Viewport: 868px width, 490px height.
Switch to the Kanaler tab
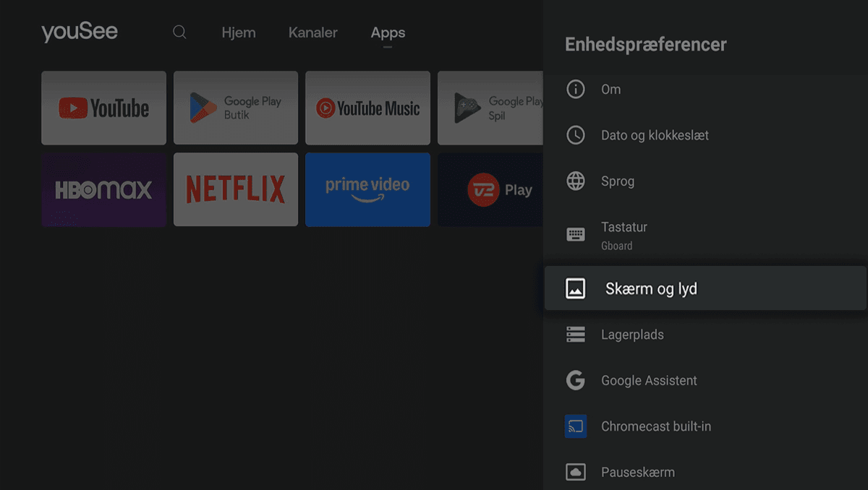coord(313,33)
